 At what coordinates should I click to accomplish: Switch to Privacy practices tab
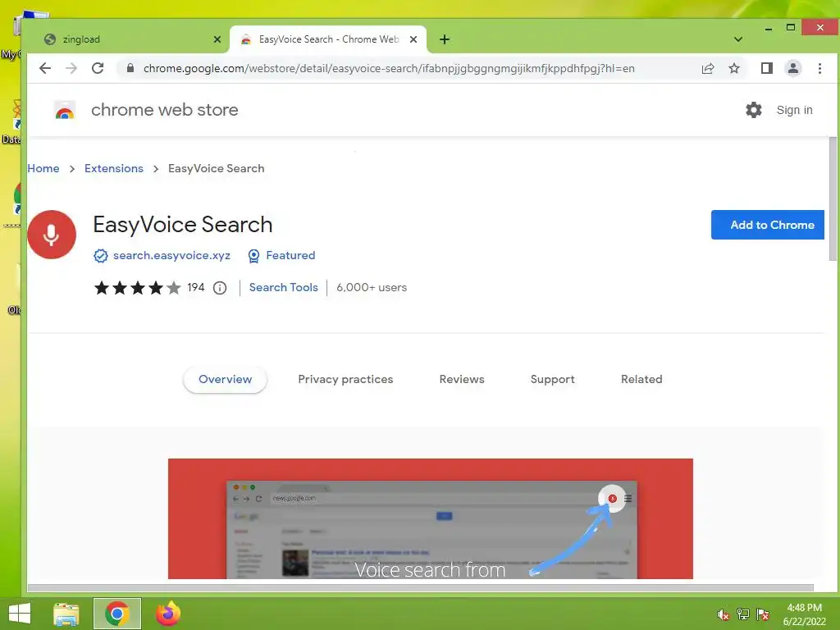[x=345, y=379]
